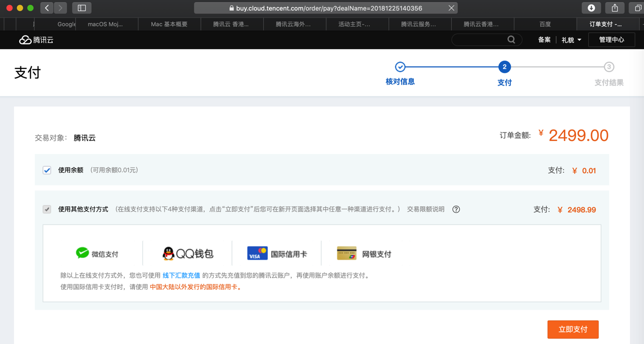
Task: Expand the 礼貌 account dropdown
Action: pos(571,40)
